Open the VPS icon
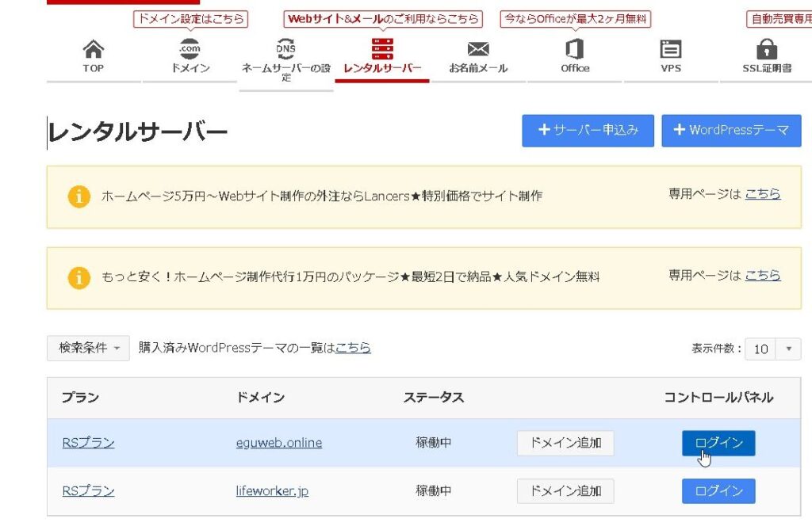This screenshot has height=530, width=812. tap(671, 51)
